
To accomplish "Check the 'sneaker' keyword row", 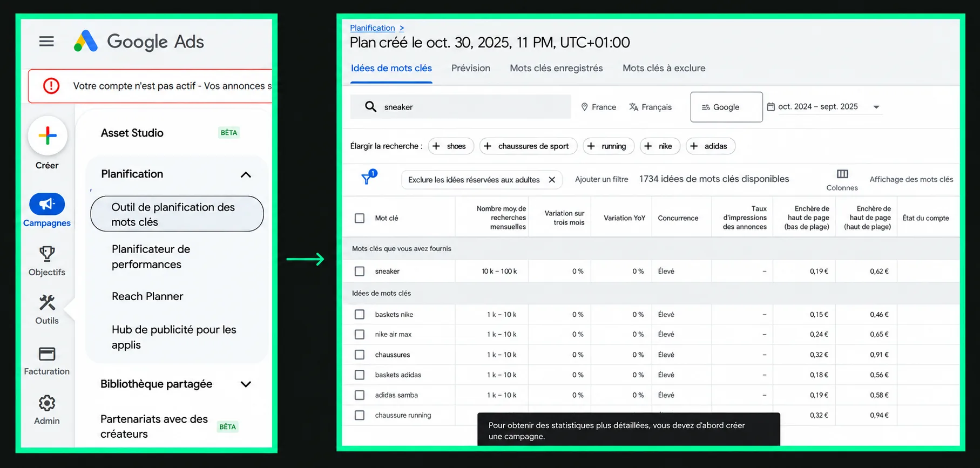I will click(x=360, y=271).
